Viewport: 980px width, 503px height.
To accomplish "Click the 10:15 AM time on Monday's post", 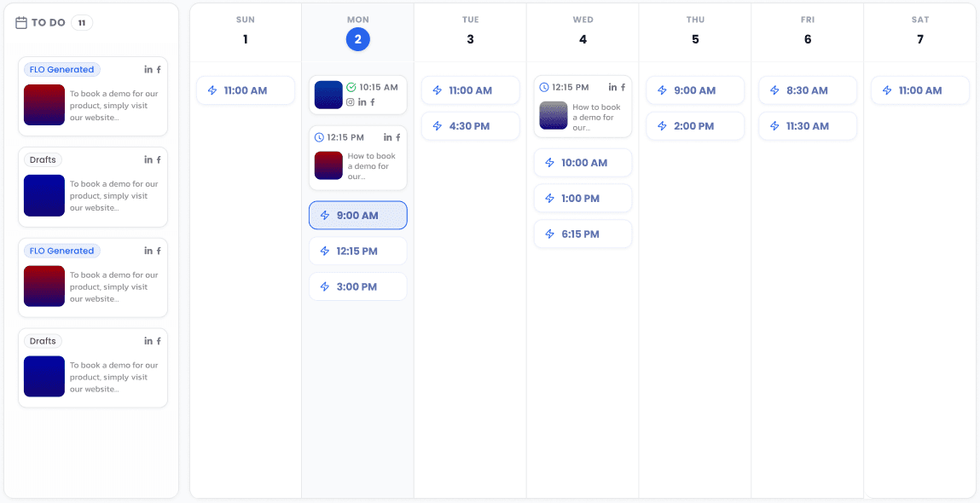I will (x=379, y=88).
